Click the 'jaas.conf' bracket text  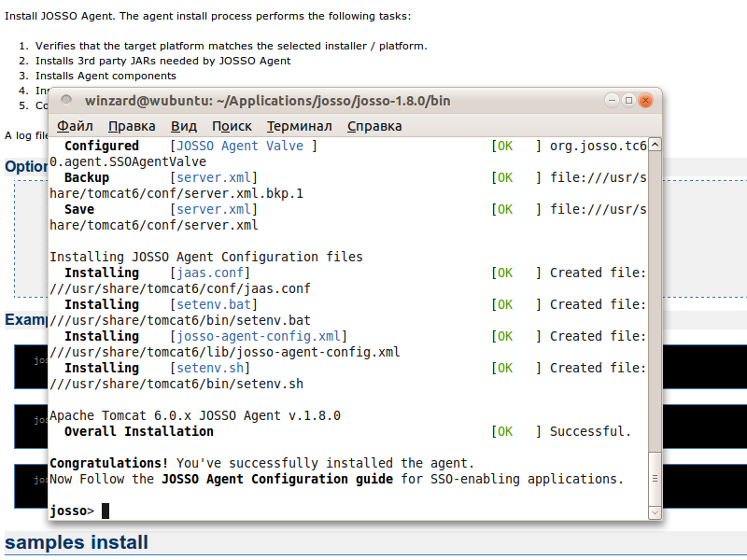pos(210,273)
